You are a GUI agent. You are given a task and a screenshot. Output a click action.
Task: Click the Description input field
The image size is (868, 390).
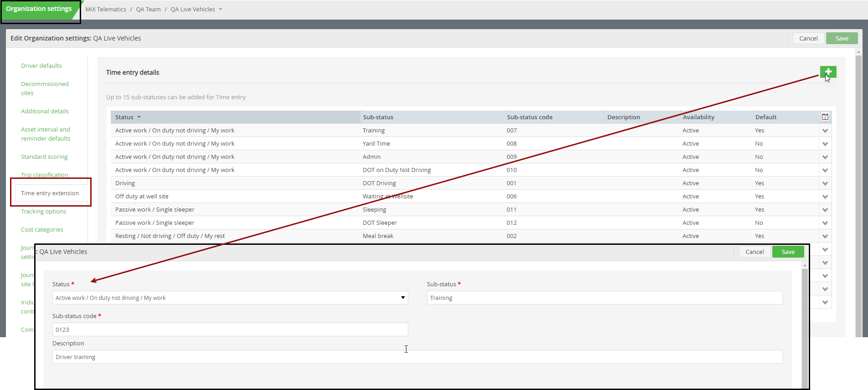click(x=417, y=357)
